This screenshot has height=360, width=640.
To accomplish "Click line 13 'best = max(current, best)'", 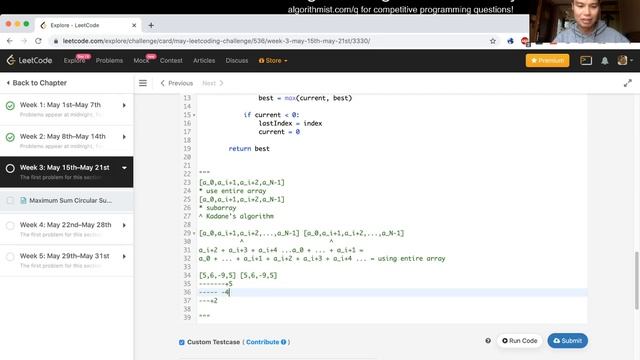I will (305, 98).
